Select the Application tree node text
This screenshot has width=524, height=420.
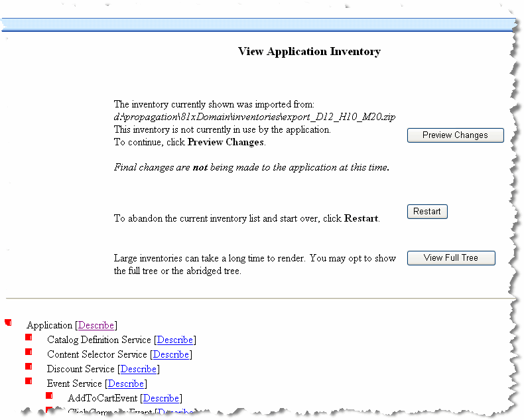tap(50, 325)
